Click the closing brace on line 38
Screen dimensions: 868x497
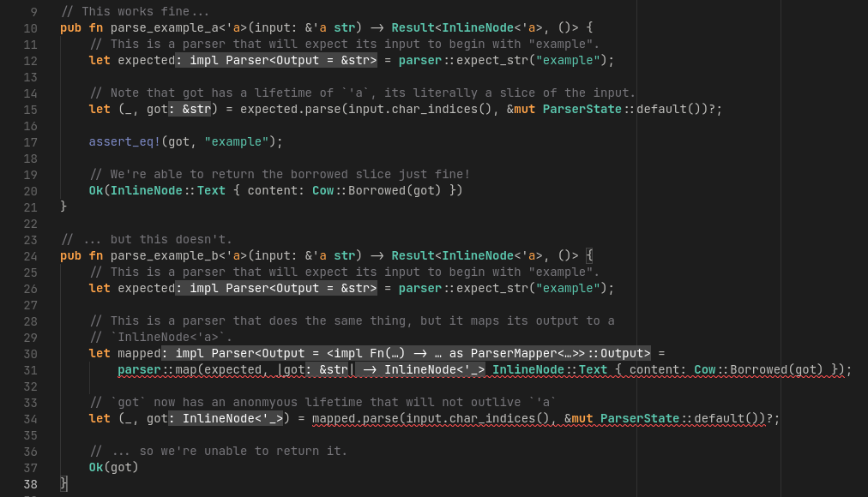pos(63,484)
